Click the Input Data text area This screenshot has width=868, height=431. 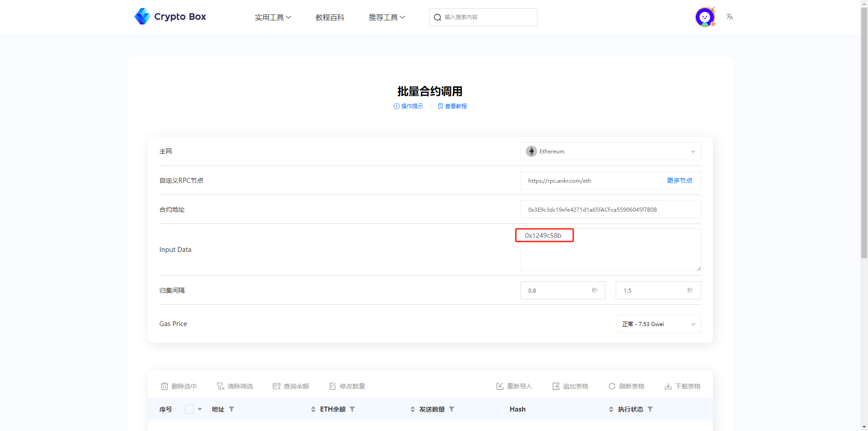coord(610,250)
